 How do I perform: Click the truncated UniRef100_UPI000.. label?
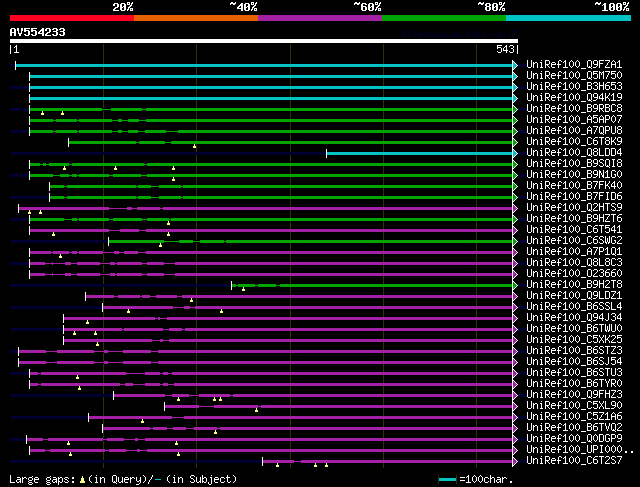coord(580,450)
